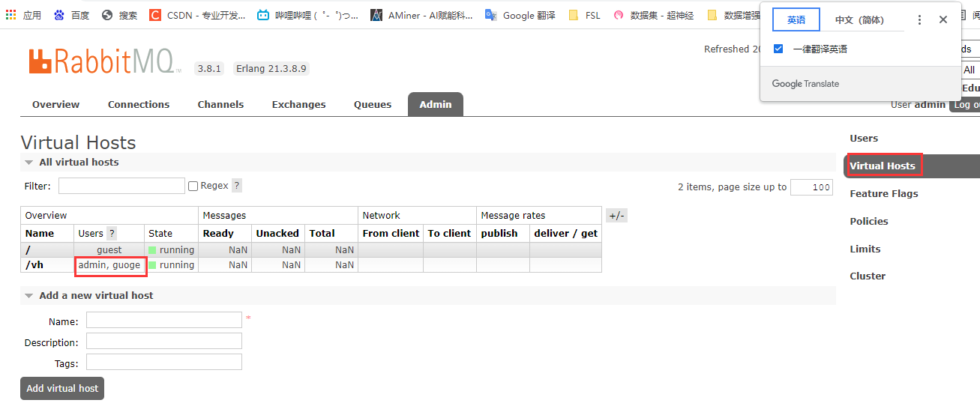980x409 pixels.
Task: Collapse the Add a new virtual host section
Action: point(28,296)
